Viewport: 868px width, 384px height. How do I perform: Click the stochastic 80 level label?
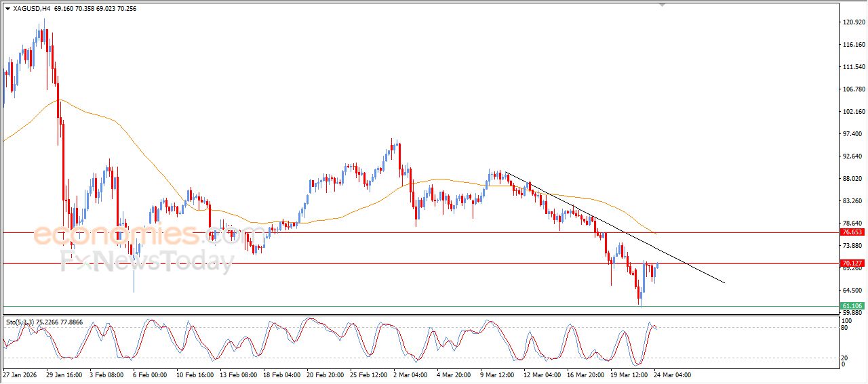[844, 328]
